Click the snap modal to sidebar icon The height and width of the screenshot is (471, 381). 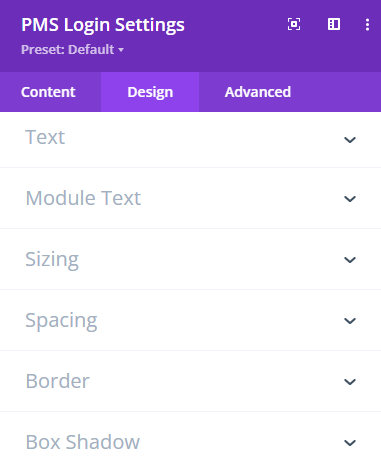pyautogui.click(x=334, y=24)
